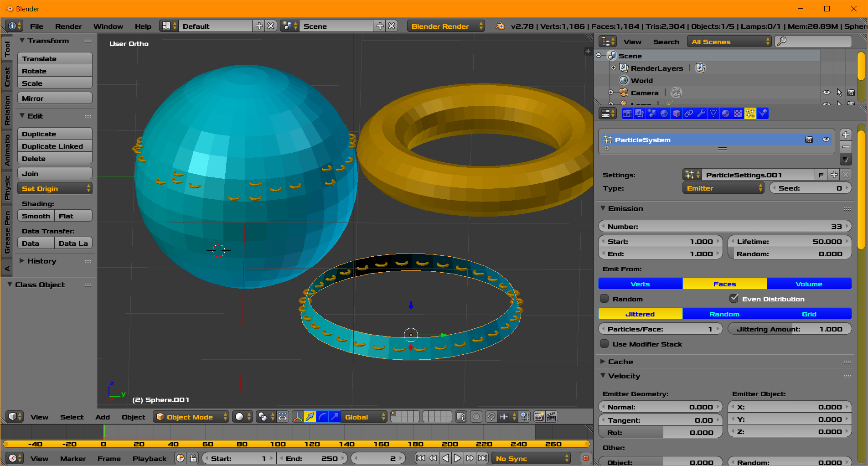
Task: Click the Jittering Amount slider
Action: [790, 329]
